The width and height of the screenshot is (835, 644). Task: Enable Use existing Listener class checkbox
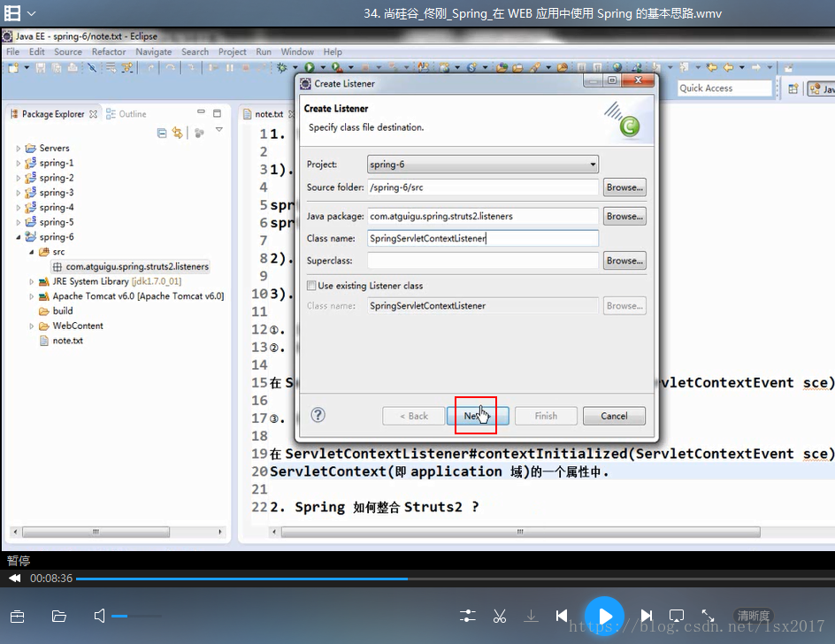[311, 286]
